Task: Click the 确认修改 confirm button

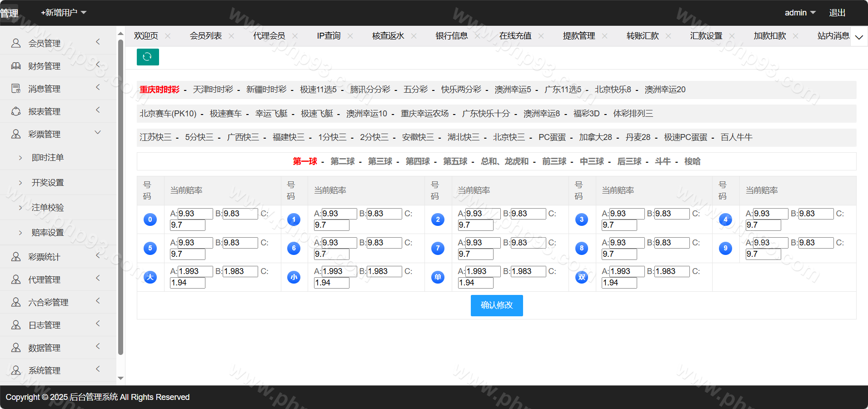Action: (496, 305)
